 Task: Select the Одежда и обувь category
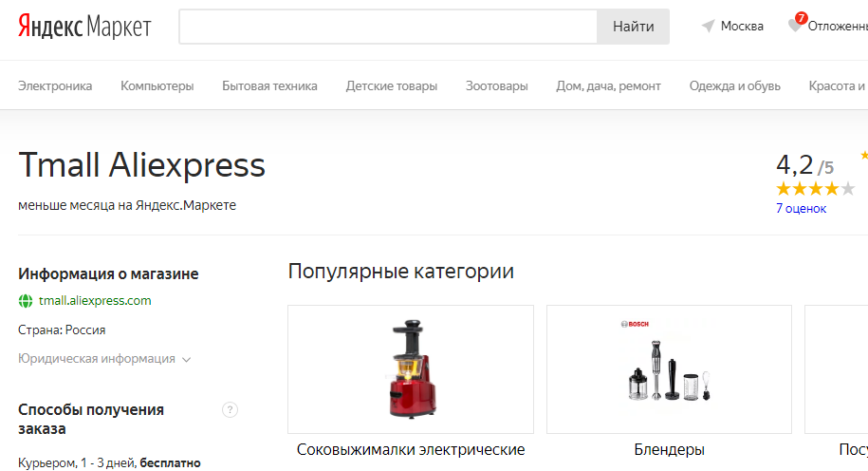[x=735, y=86]
